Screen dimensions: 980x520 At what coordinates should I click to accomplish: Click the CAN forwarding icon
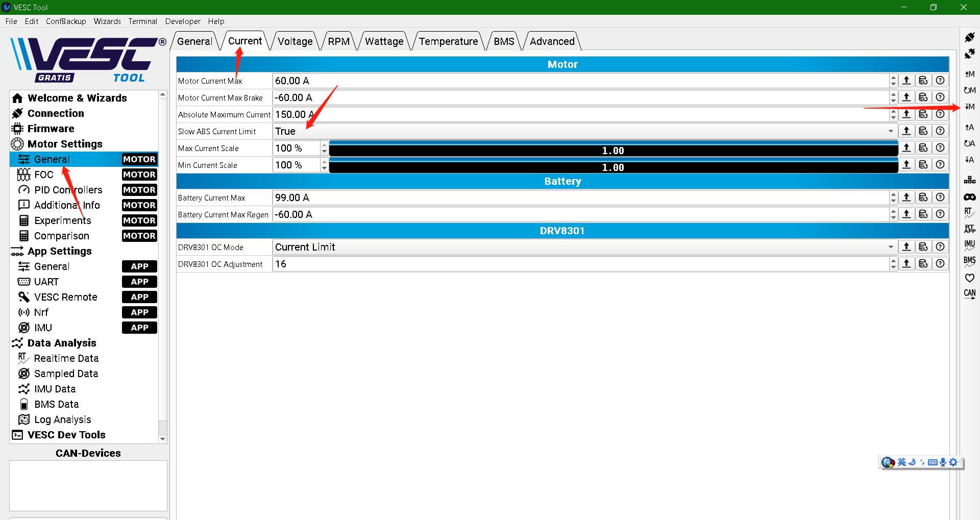pos(969,294)
